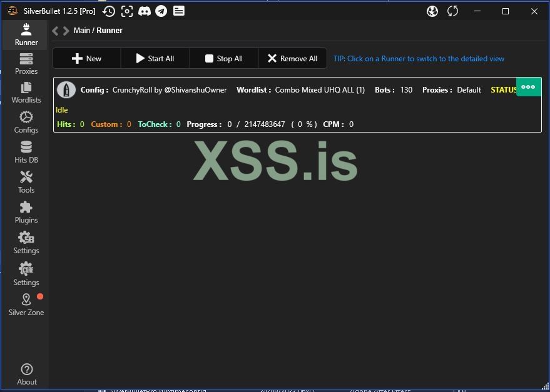Viewport: 550px width, 392px height.
Task: Click the Main / Runner breadcrumb
Action: coord(98,31)
